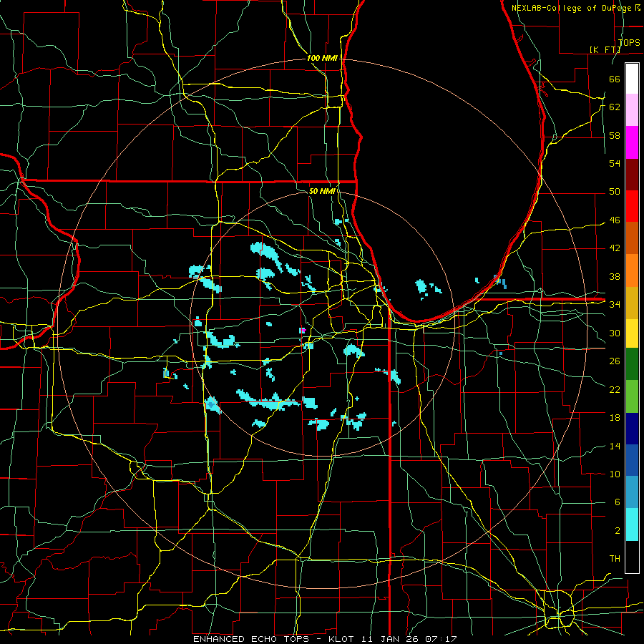The image size is (644, 644).
Task: Click the '62' legend value
Action: pyautogui.click(x=615, y=107)
